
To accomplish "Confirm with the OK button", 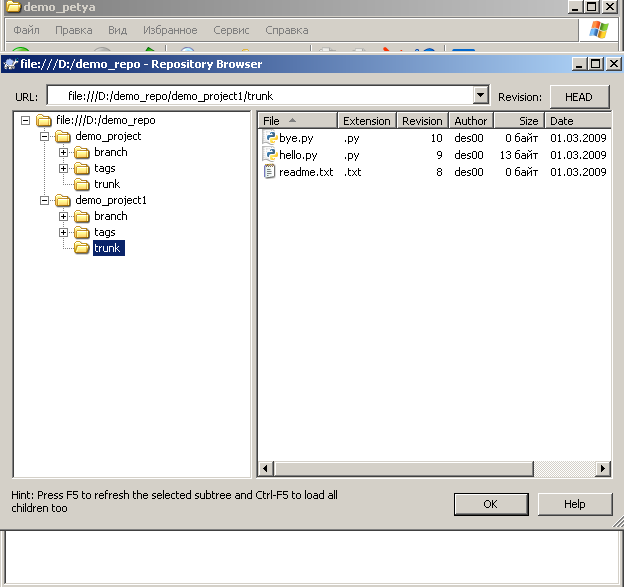I will click(491, 504).
